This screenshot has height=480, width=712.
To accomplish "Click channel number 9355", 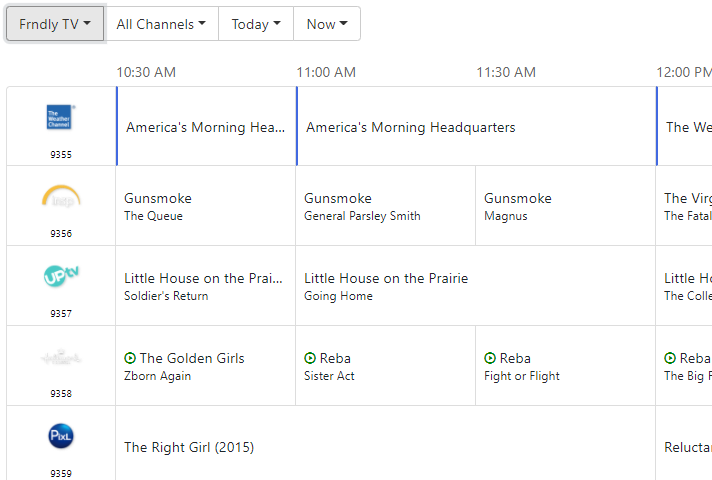I will point(61,154).
